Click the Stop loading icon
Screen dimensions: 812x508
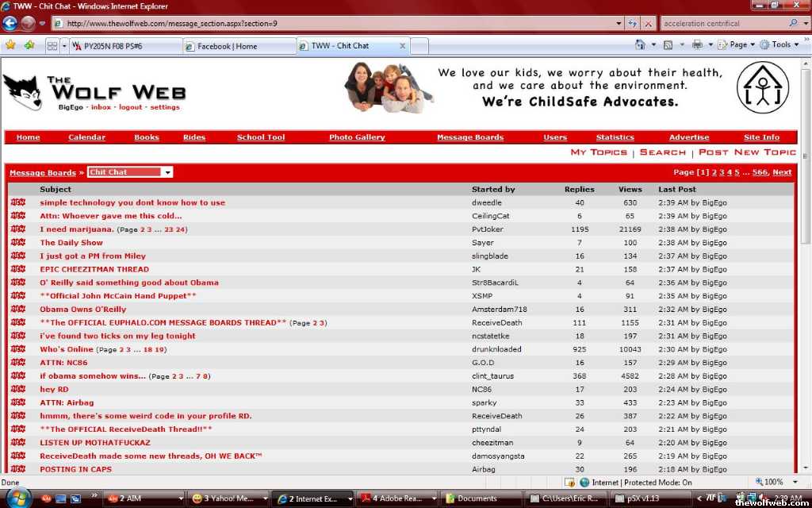click(x=649, y=24)
